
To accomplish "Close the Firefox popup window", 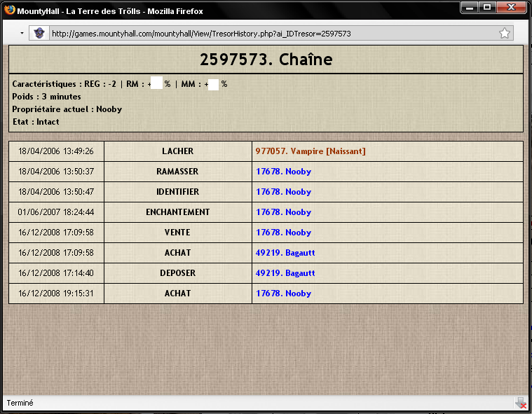I will [512, 8].
